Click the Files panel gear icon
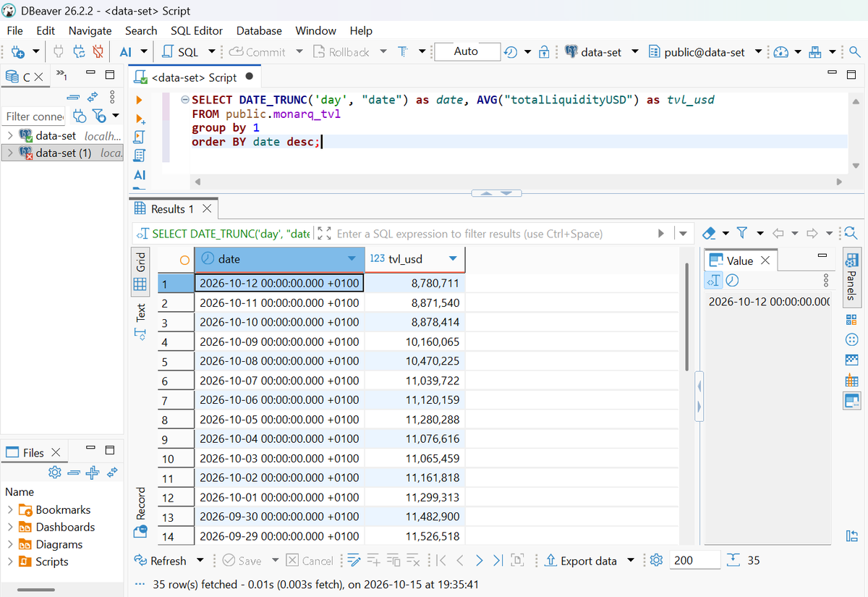The width and height of the screenshot is (868, 597). [54, 473]
